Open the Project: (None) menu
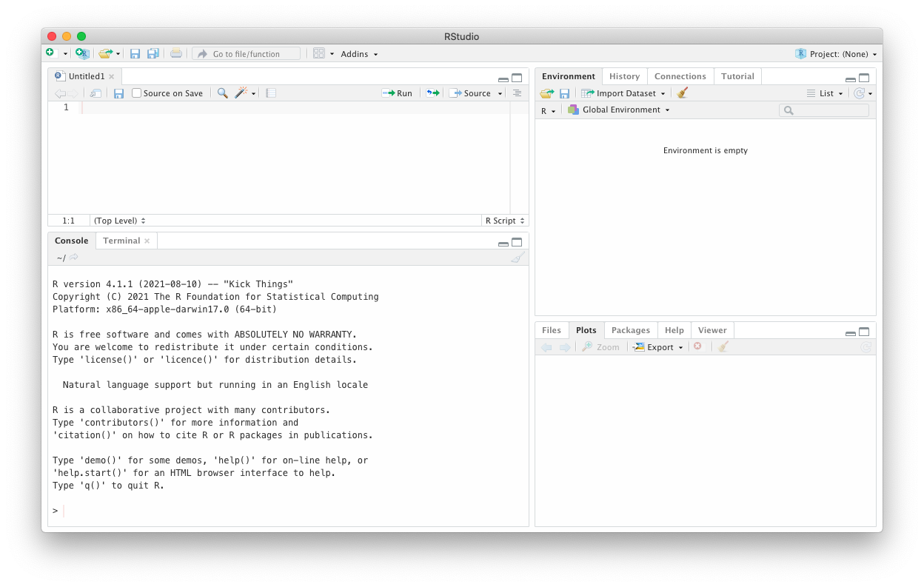This screenshot has height=587, width=924. (x=836, y=53)
